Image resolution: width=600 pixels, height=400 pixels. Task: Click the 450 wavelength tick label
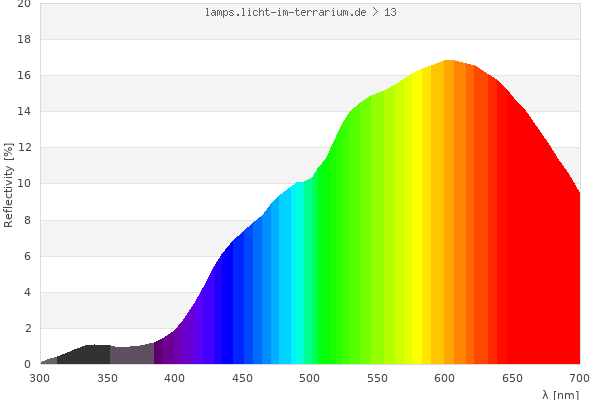[x=242, y=378]
